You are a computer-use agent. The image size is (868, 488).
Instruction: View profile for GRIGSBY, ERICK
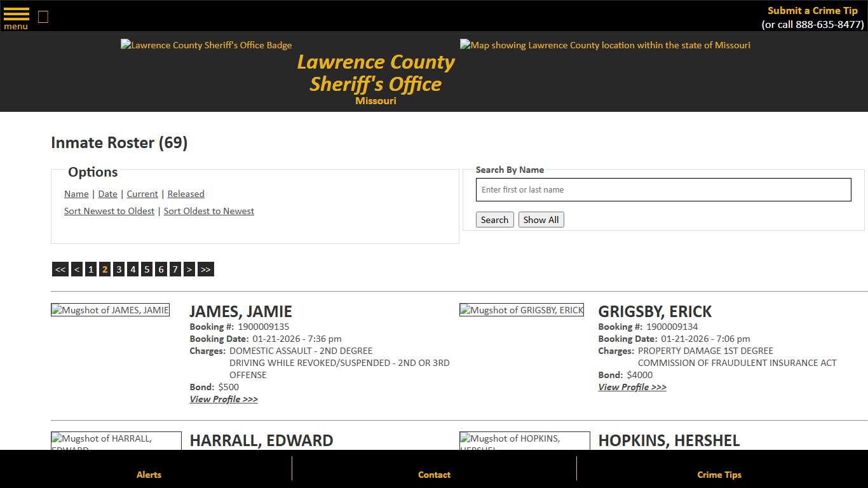[632, 387]
